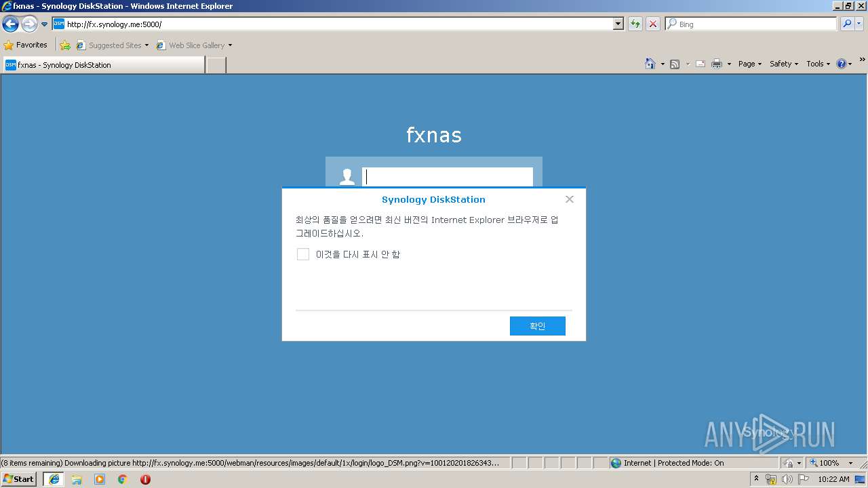Open the Favorites star button
Screen dimensions: 868x488
click(26, 45)
